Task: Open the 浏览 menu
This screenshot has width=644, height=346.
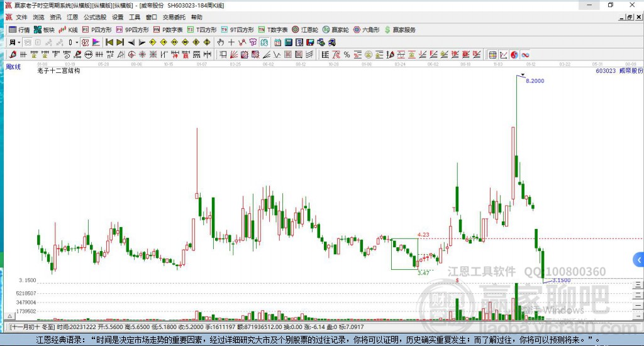Action: pos(38,17)
